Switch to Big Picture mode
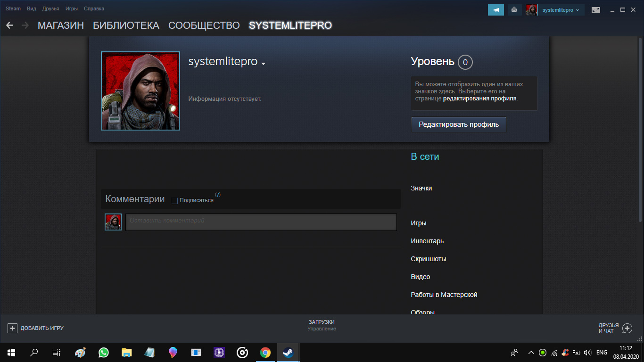Viewport: 644px width, 362px height. coord(596,9)
